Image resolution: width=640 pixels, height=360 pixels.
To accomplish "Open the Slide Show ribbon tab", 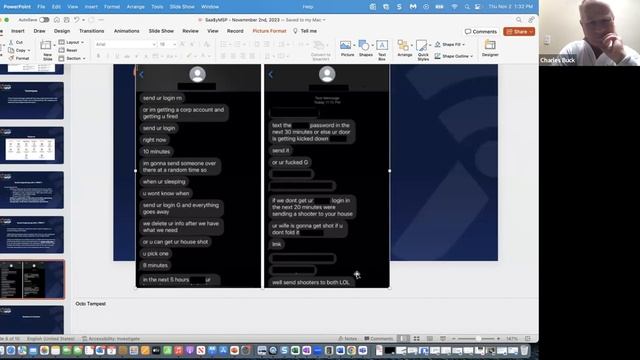I will pos(161,31).
